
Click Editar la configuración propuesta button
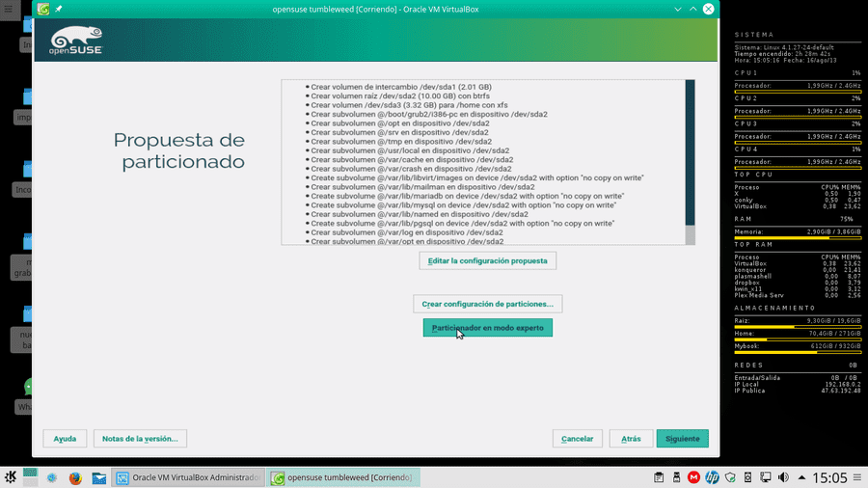(488, 260)
